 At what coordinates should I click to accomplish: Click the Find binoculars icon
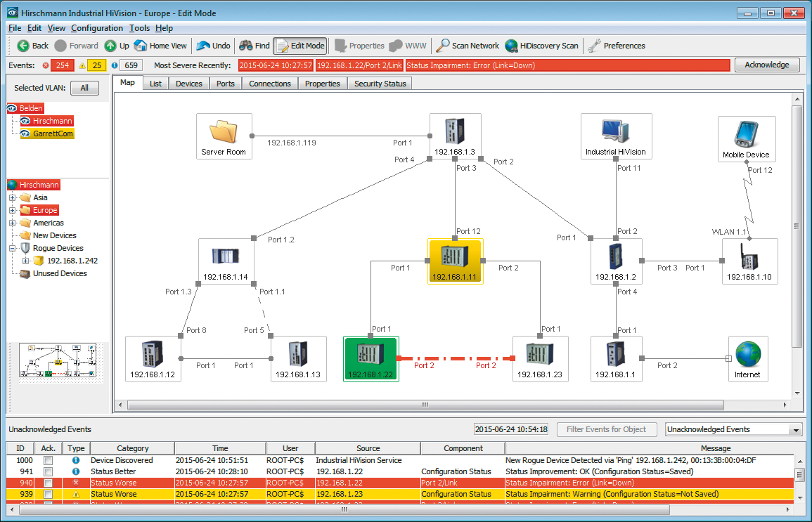pyautogui.click(x=245, y=46)
